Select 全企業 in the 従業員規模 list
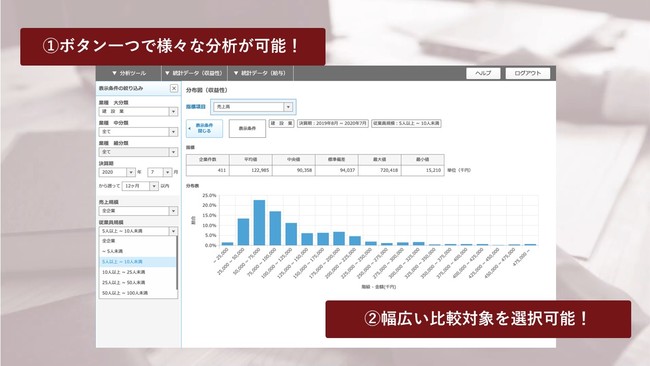The height and width of the screenshot is (366, 650). pyautogui.click(x=138, y=241)
